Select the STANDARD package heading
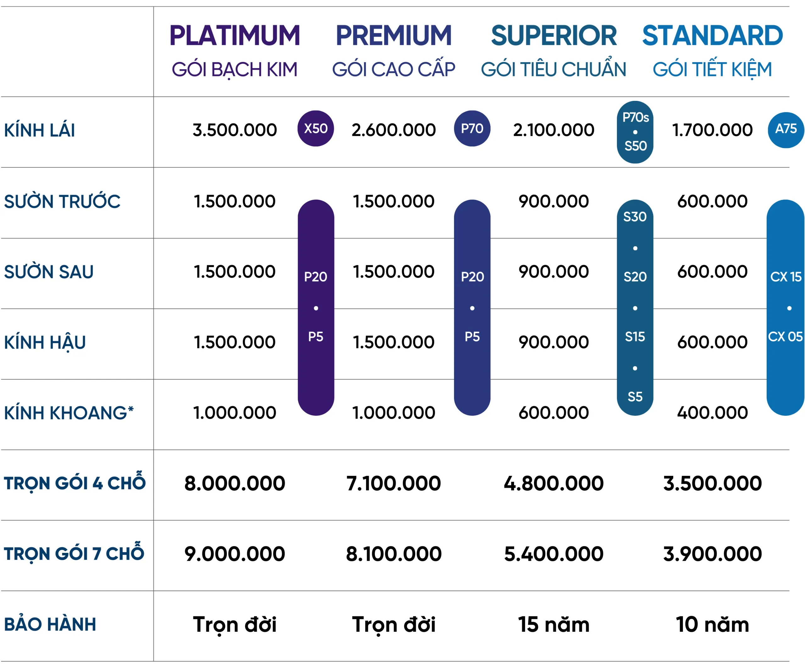This screenshot has width=805, height=672. click(712, 36)
